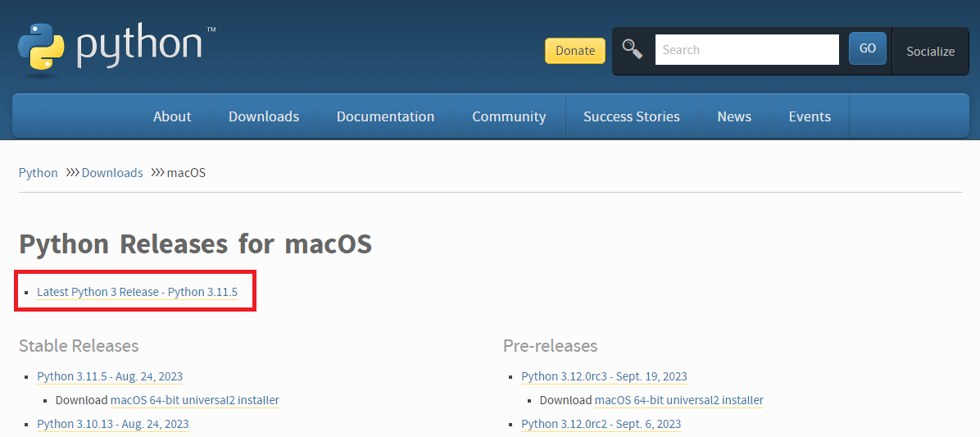The image size is (980, 437).
Task: Download macOS installer under Python 3.12.0rc3
Action: 678,400
